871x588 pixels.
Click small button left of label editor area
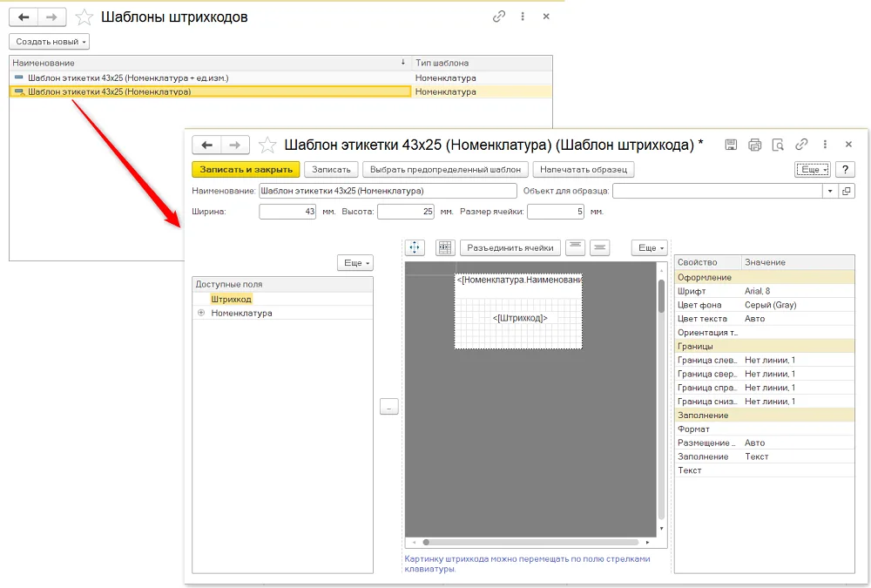[388, 407]
